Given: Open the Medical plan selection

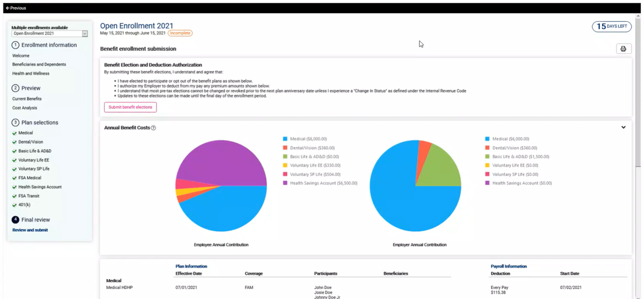Looking at the screenshot, I should tap(26, 133).
